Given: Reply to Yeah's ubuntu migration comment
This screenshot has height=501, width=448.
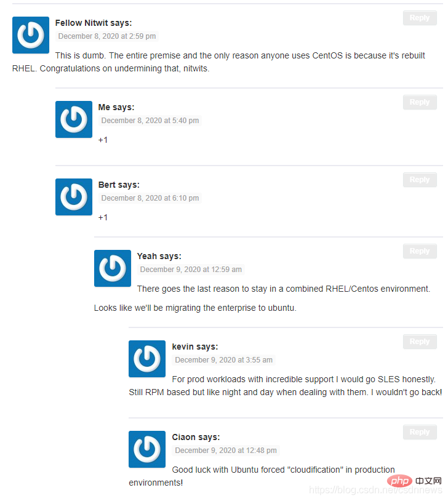Looking at the screenshot, I should (420, 251).
